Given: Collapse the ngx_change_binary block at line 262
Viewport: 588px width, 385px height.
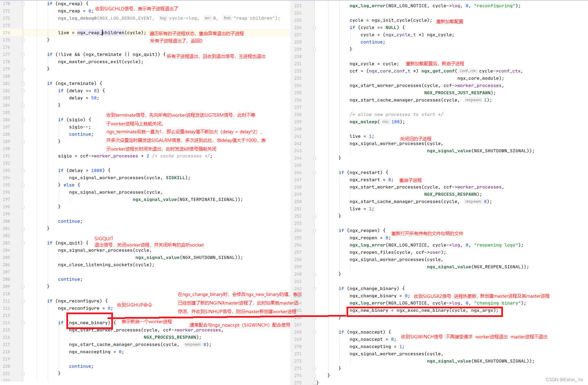Looking at the screenshot, I should [x=314, y=289].
